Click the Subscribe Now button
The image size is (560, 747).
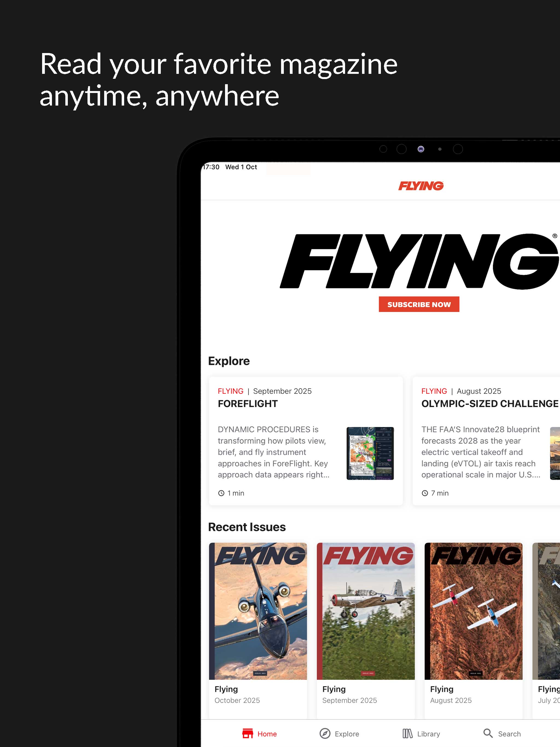(419, 304)
